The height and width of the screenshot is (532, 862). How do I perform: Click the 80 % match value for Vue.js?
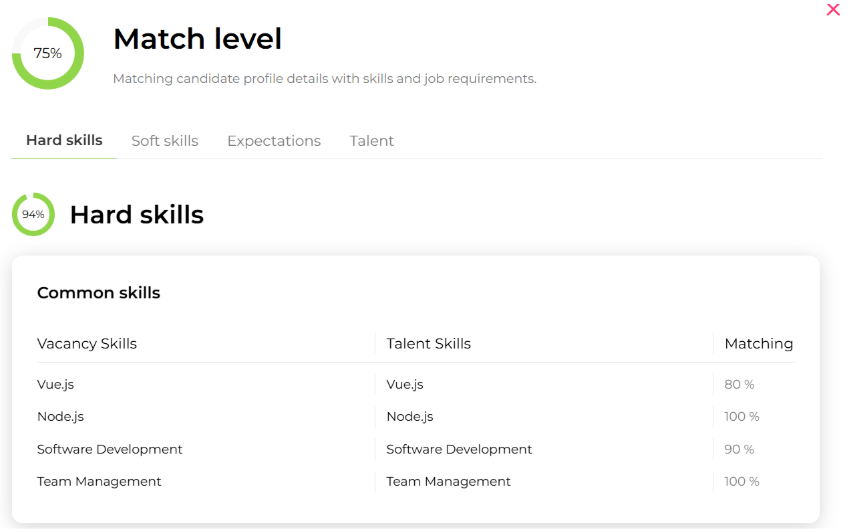pos(739,385)
